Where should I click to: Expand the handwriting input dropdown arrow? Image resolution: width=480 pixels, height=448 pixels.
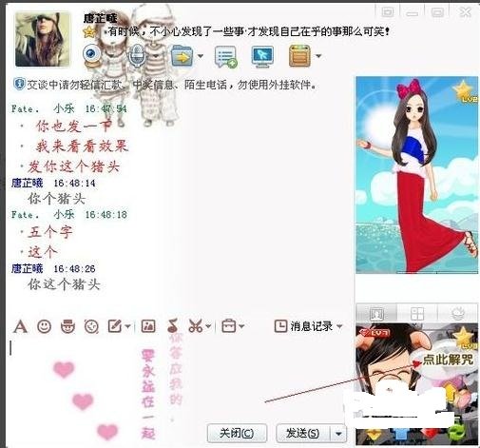127,326
